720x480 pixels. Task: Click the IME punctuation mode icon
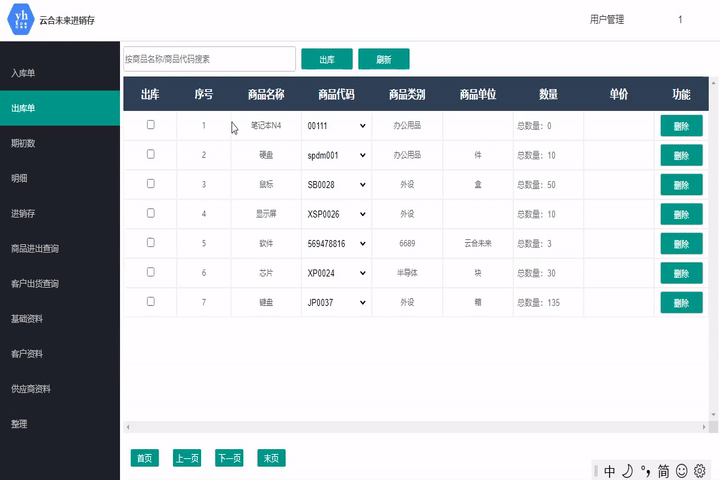tap(645, 470)
